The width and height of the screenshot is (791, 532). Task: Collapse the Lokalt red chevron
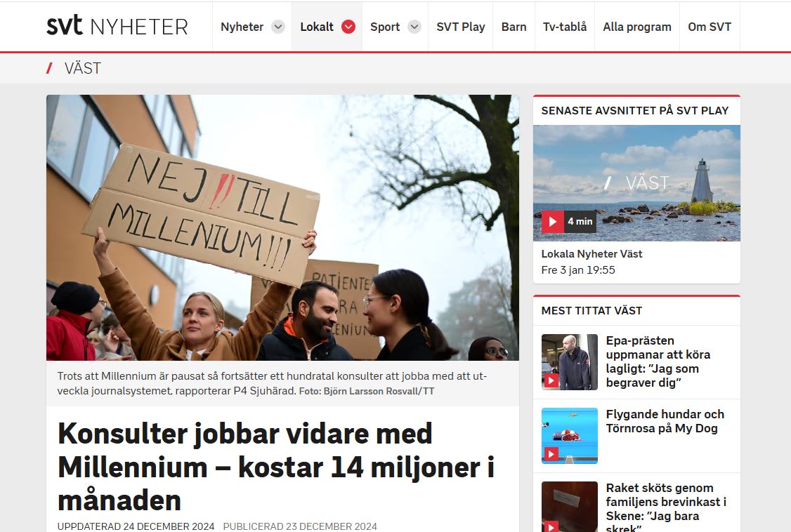(x=348, y=27)
